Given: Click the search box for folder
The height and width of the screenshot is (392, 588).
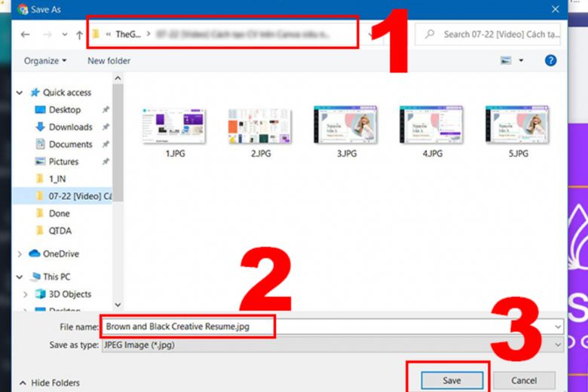Looking at the screenshot, I should (494, 35).
